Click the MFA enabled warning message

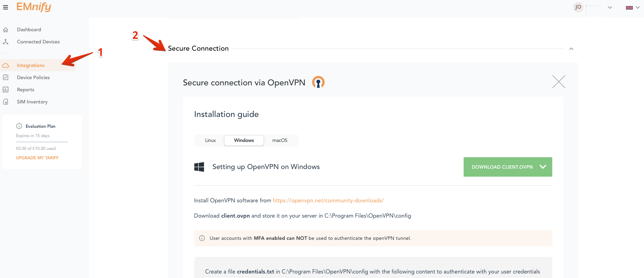(373, 238)
